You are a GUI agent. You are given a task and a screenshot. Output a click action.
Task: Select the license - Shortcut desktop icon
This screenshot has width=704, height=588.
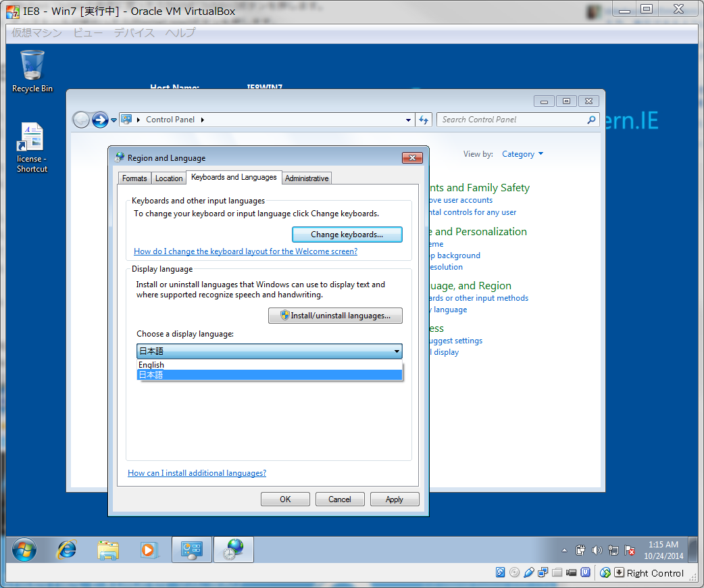tap(32, 148)
